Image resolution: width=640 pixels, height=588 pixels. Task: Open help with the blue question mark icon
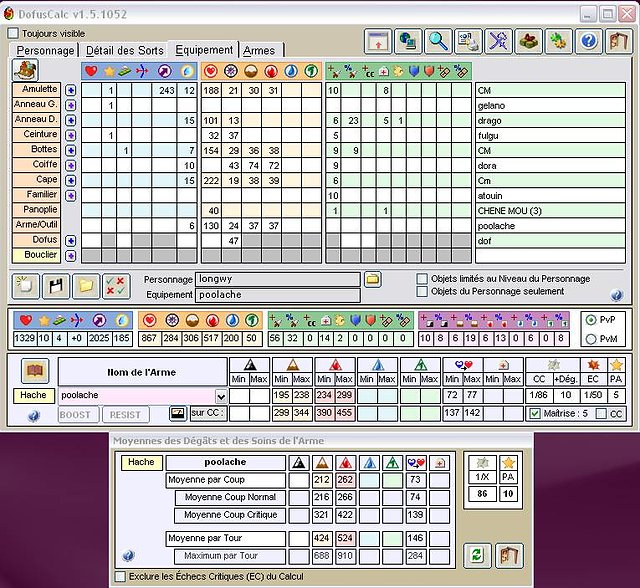589,41
